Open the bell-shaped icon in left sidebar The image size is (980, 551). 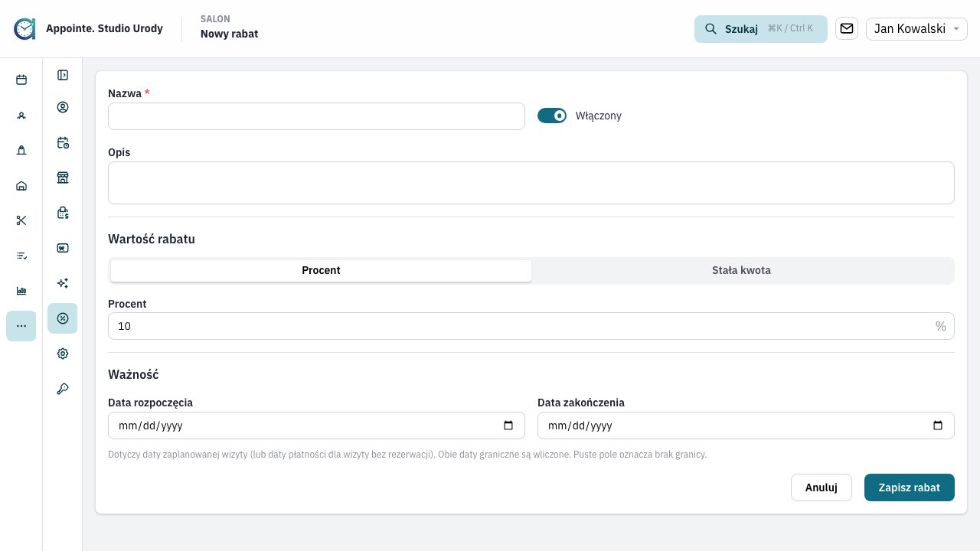(x=21, y=150)
